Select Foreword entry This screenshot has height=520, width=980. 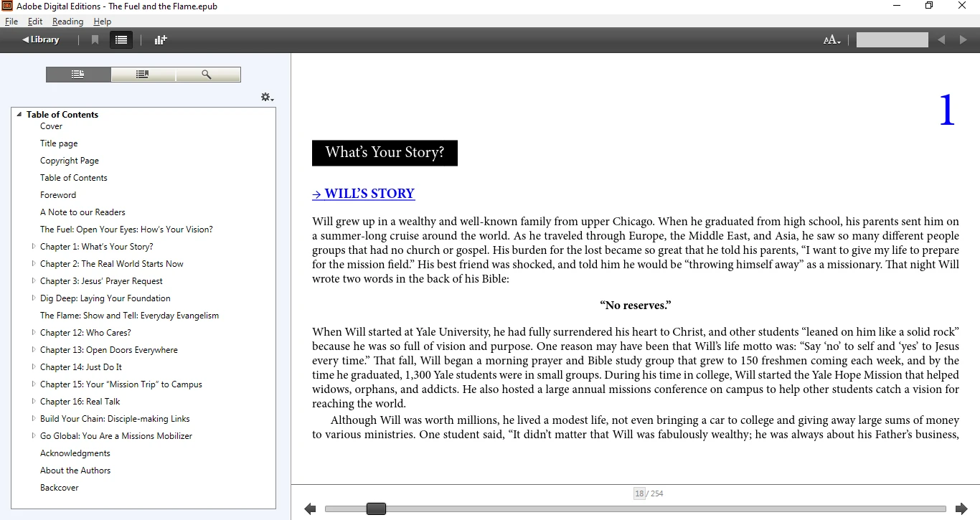(x=58, y=195)
